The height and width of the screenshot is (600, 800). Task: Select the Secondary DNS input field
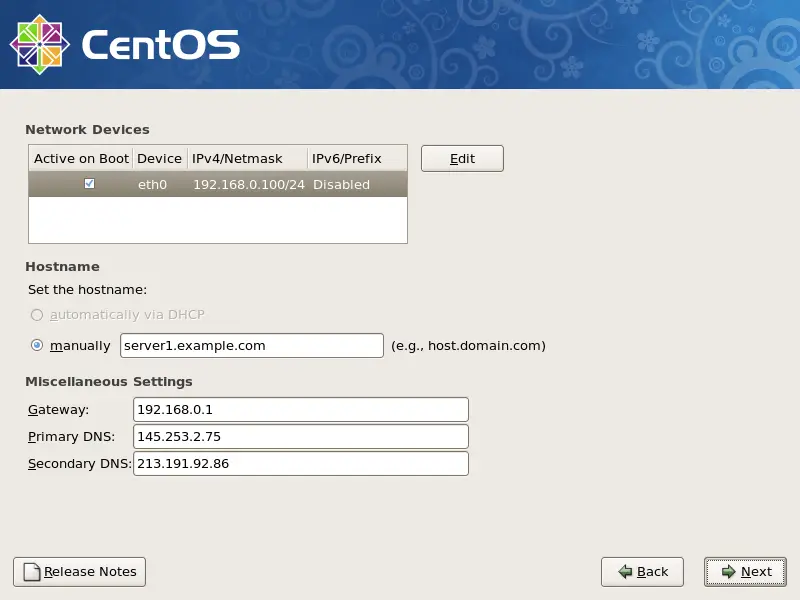coord(300,464)
